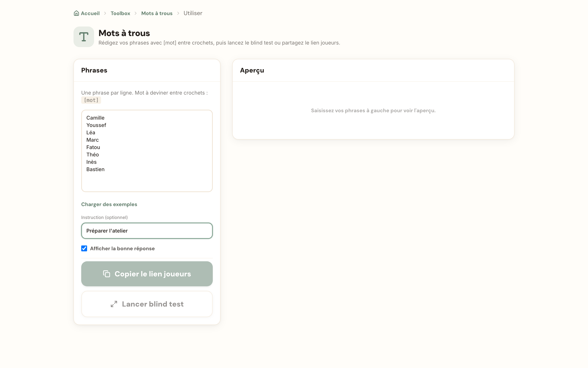Click the Marc line in the textarea
This screenshot has width=588, height=368.
92,140
